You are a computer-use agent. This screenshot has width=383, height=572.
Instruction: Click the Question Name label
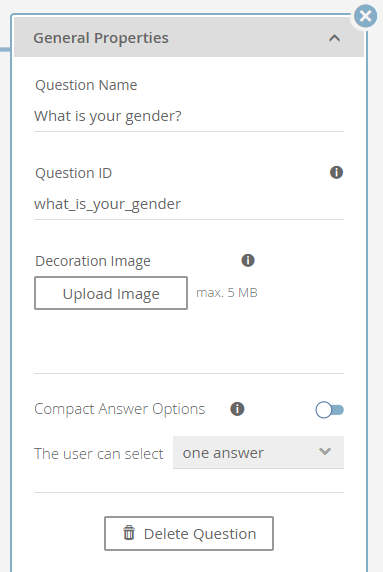click(x=86, y=85)
